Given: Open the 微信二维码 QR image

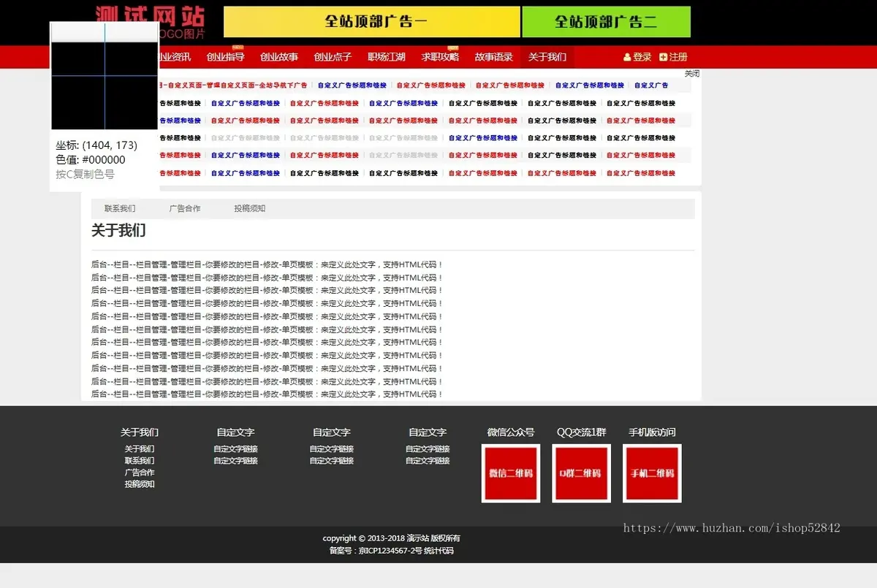Looking at the screenshot, I should [x=510, y=473].
